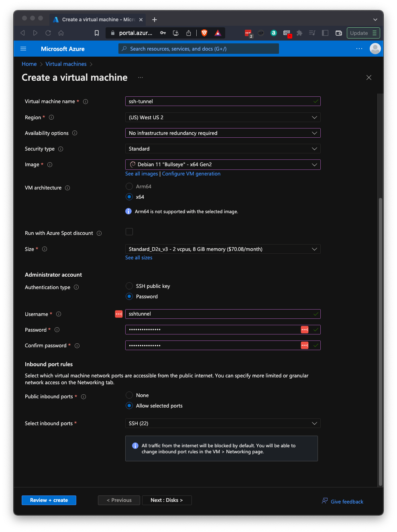Click the browser reload icon
Image resolution: width=397 pixels, height=532 pixels.
pos(48,33)
